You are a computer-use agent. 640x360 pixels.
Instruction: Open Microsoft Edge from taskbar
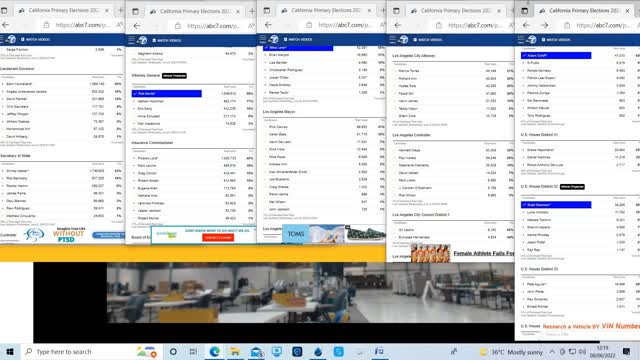(215, 351)
